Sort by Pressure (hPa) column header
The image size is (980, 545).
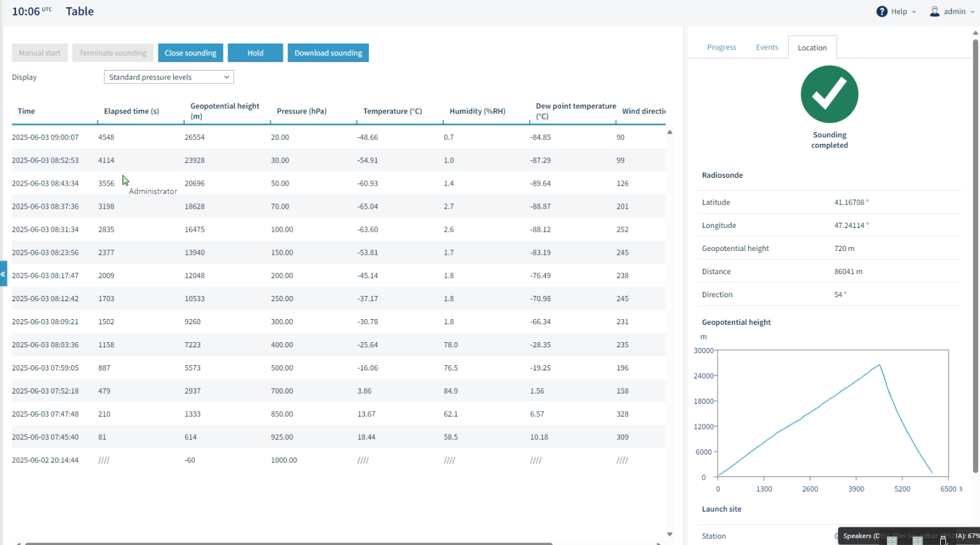click(x=301, y=111)
